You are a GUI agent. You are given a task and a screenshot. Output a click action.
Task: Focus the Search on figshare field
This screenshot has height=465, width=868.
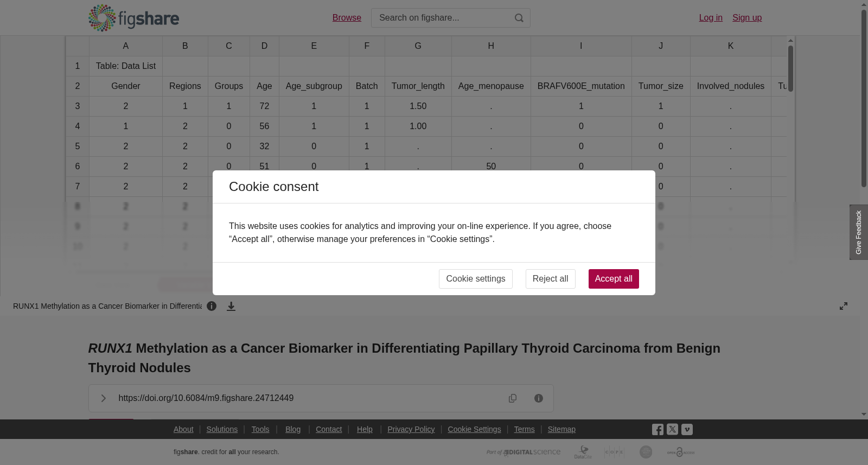click(443, 18)
